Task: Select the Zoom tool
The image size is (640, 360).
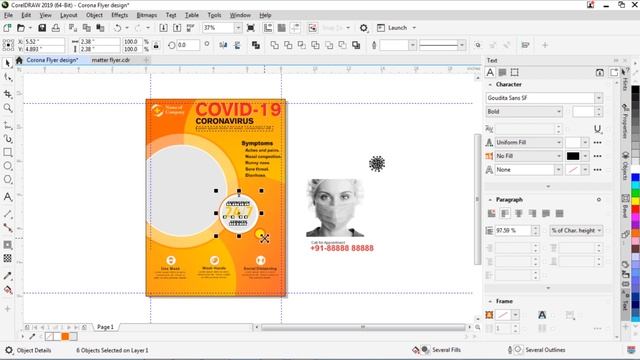Action: click(7, 108)
